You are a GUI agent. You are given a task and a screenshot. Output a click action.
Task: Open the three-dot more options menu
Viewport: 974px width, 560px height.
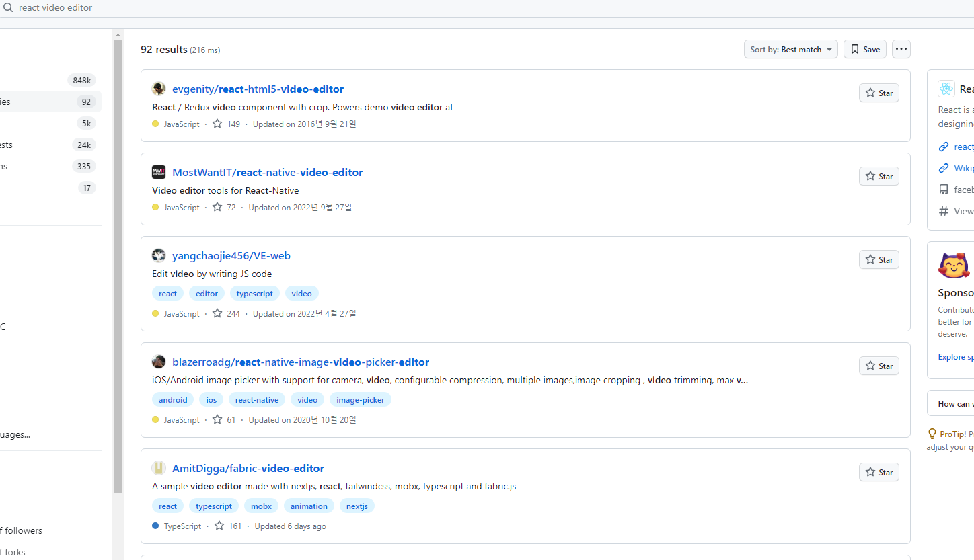(x=901, y=49)
